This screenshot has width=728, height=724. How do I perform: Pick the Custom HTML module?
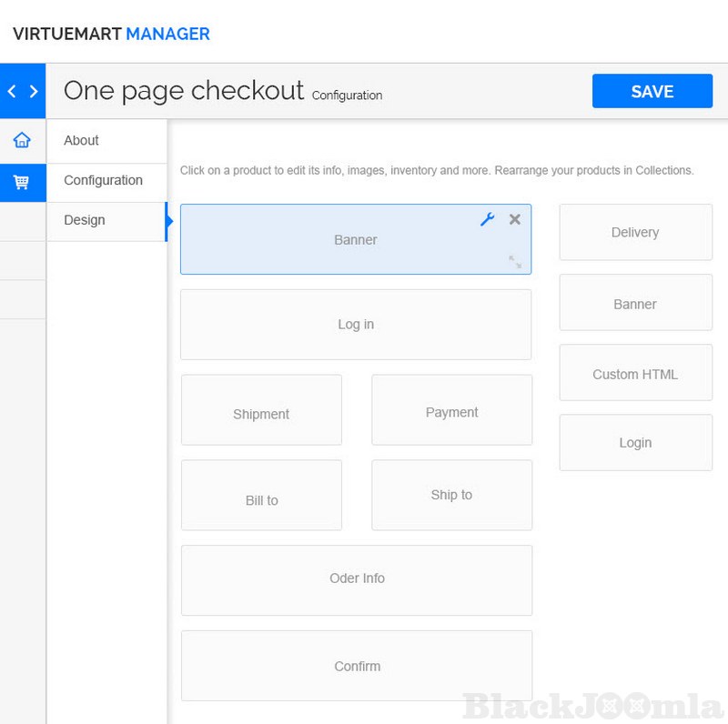pyautogui.click(x=635, y=373)
